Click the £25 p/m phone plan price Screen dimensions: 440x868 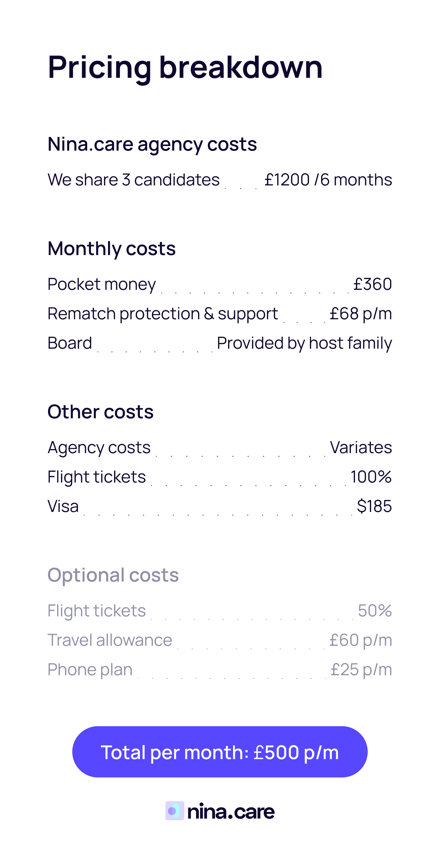(x=361, y=669)
